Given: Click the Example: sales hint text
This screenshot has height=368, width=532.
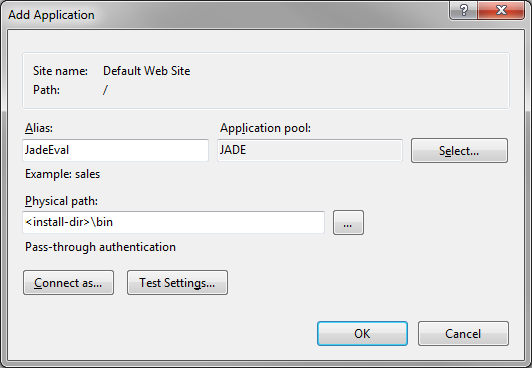Looking at the screenshot, I should [x=62, y=174].
